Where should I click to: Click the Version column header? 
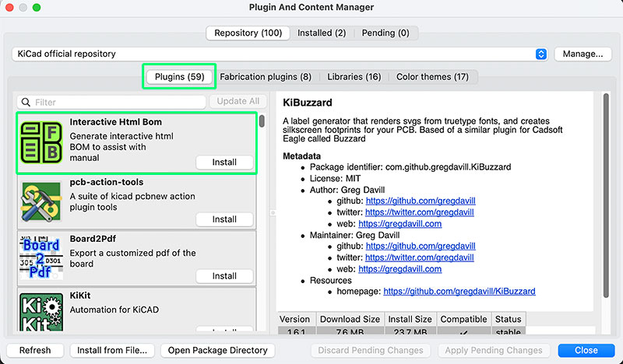point(295,319)
